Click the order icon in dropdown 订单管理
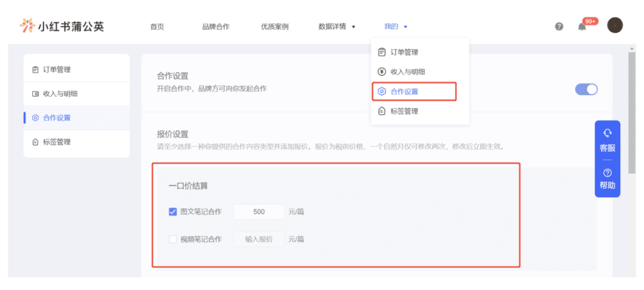This screenshot has height=290, width=644. coord(382,52)
